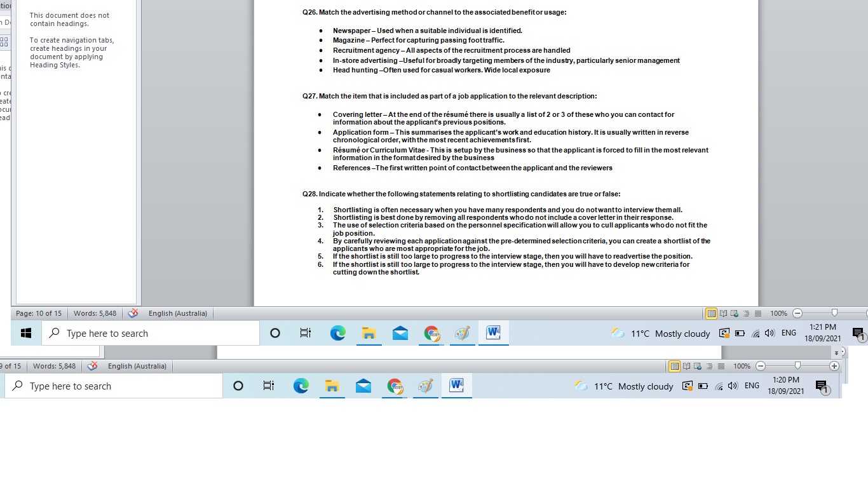Open word count via the Words: 5,848 indicator
The height and width of the screenshot is (488, 868).
pos(95,313)
